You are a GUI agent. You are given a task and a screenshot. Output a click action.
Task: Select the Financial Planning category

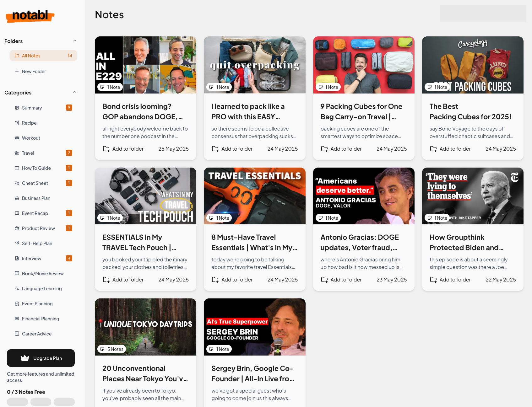43,319
